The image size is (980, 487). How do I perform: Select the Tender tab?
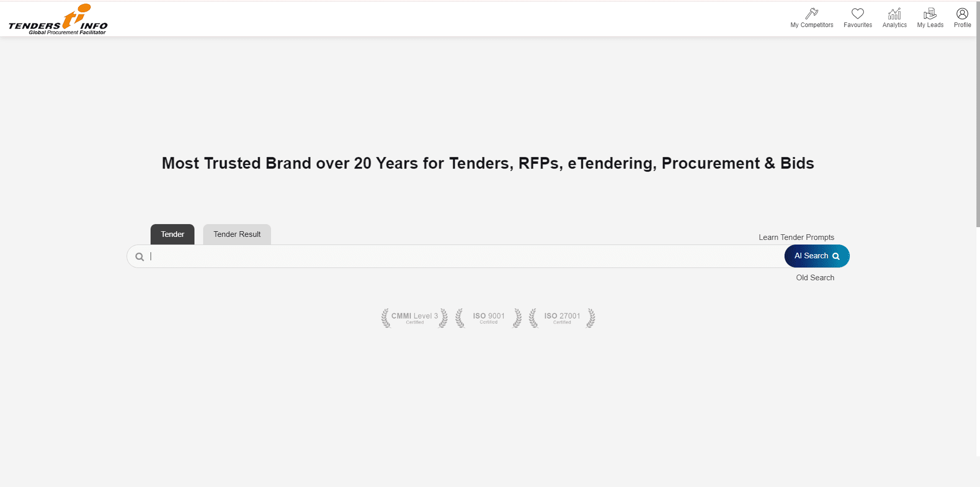[173, 234]
